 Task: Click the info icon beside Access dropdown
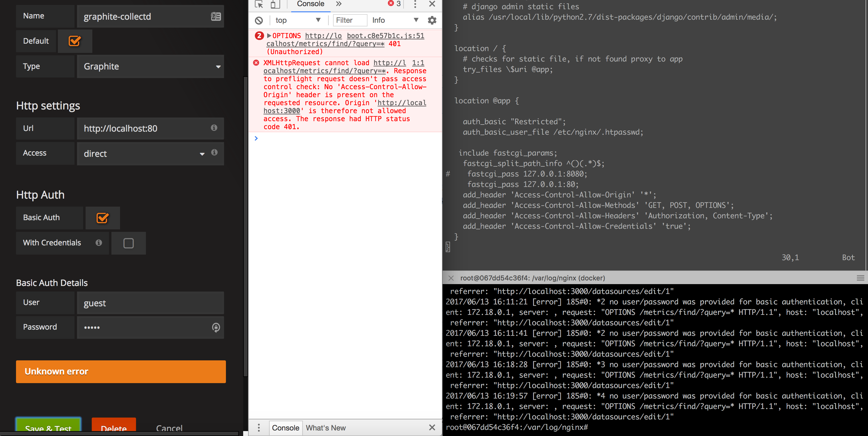coord(214,153)
